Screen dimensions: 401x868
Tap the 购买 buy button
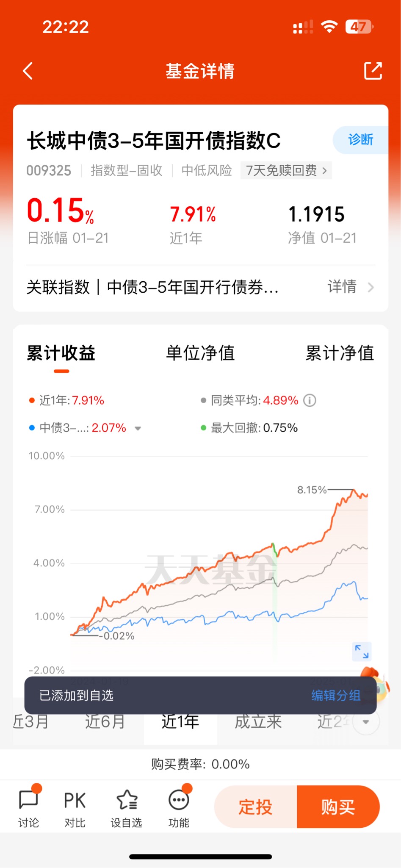pos(338,807)
